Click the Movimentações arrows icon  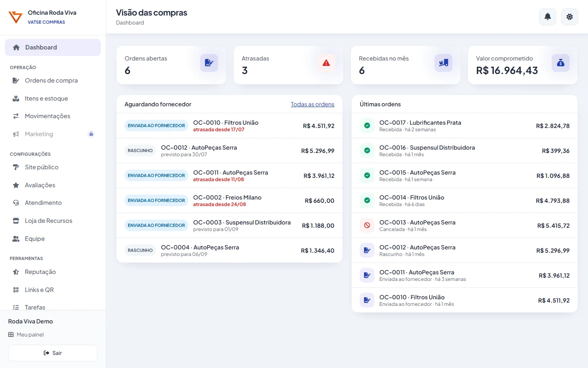click(x=16, y=116)
